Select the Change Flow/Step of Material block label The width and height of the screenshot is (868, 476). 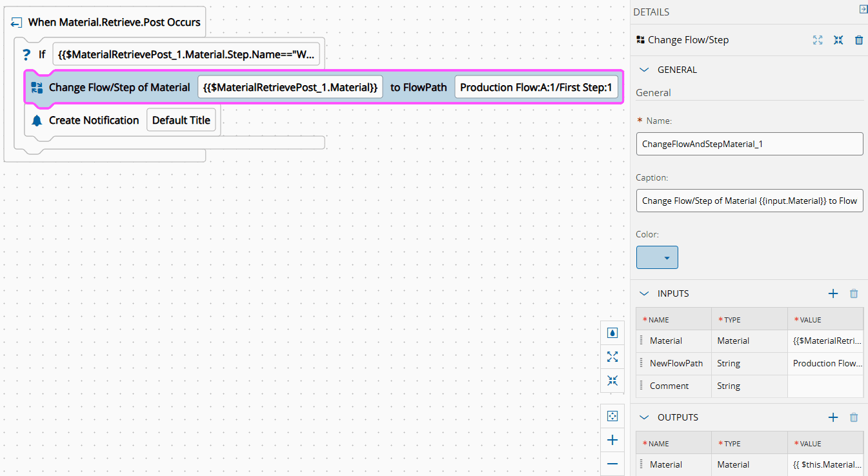[119, 87]
